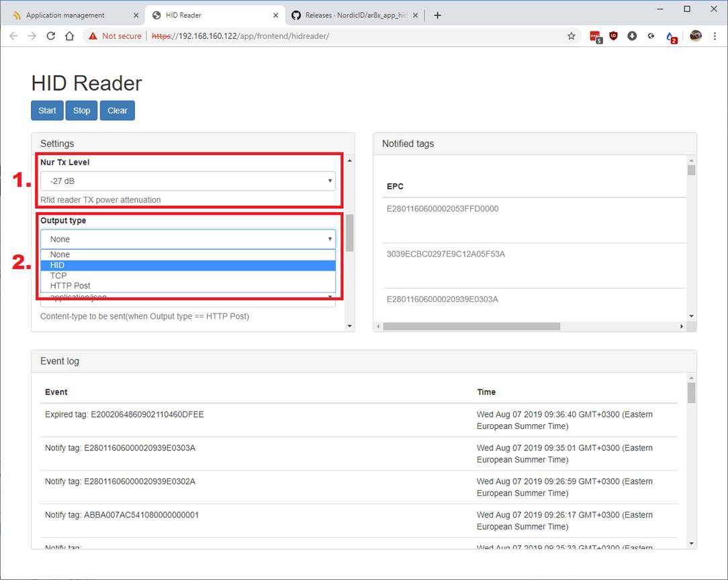Open the browser home page icon
The width and height of the screenshot is (728, 580).
coord(69,36)
